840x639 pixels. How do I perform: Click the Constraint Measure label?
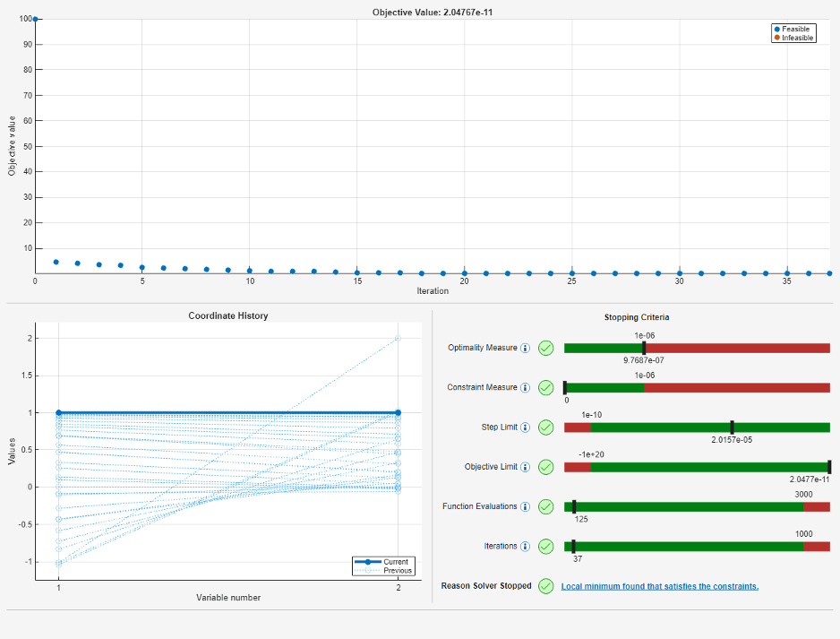click(482, 387)
